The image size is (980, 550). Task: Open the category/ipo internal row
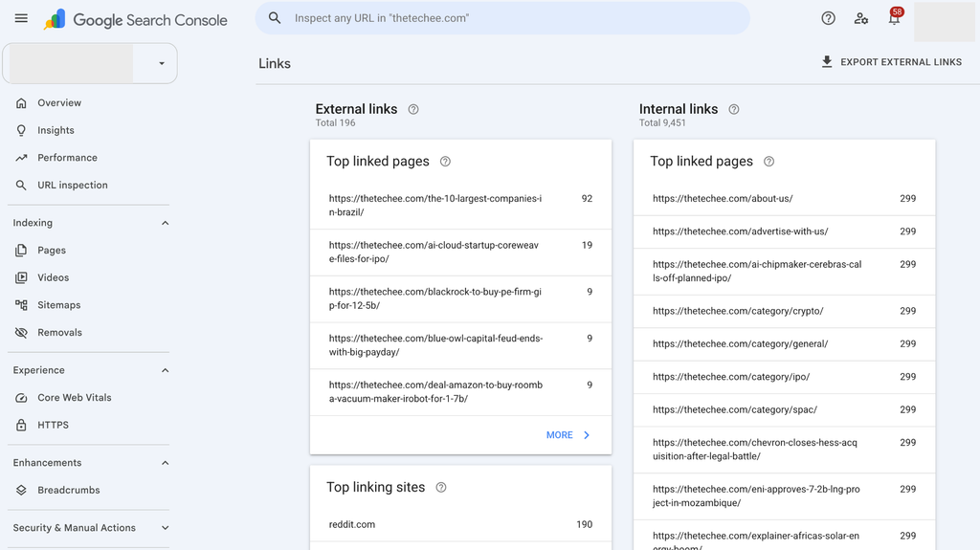click(785, 377)
